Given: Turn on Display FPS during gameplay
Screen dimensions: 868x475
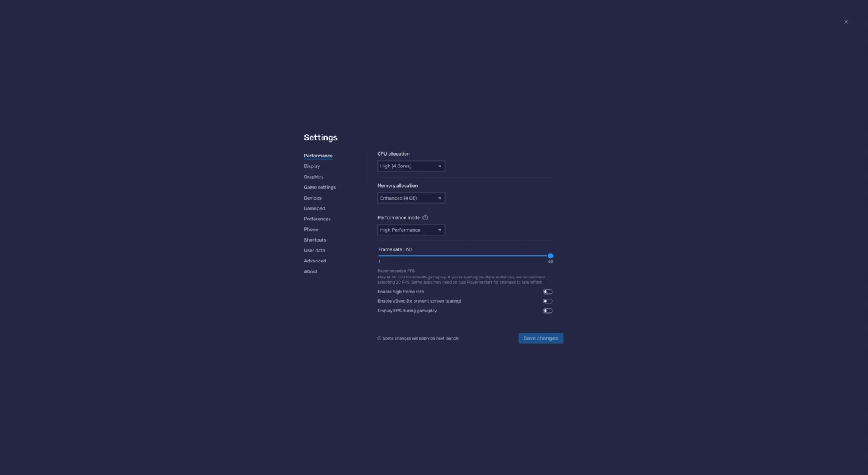Looking at the screenshot, I should 547,311.
